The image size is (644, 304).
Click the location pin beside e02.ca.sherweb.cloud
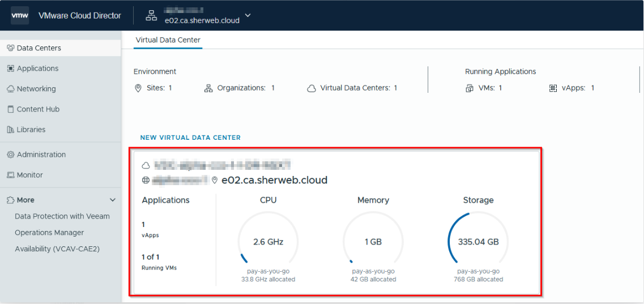[x=215, y=180]
